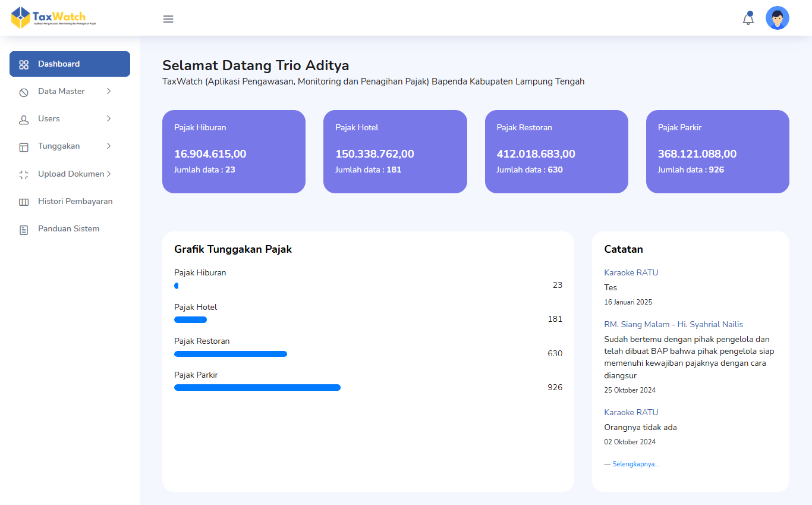Click the Upload Dokumen icon
The width and height of the screenshot is (812, 505).
click(24, 175)
